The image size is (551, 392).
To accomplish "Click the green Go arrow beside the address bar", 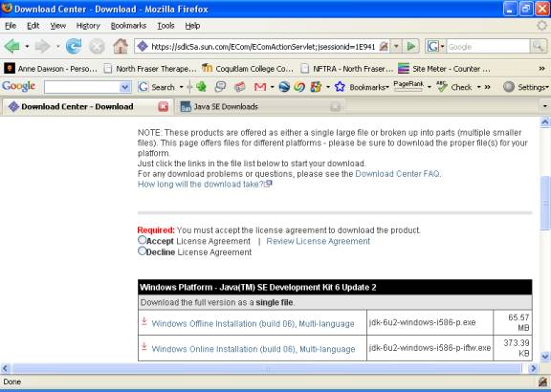I will pos(410,46).
